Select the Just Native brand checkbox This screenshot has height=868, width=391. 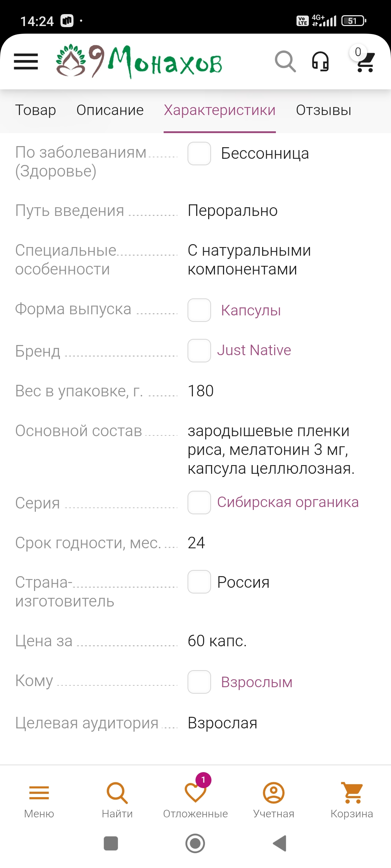[199, 350]
